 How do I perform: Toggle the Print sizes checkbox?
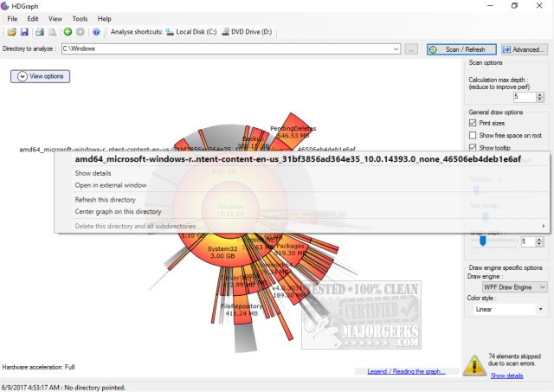(473, 123)
